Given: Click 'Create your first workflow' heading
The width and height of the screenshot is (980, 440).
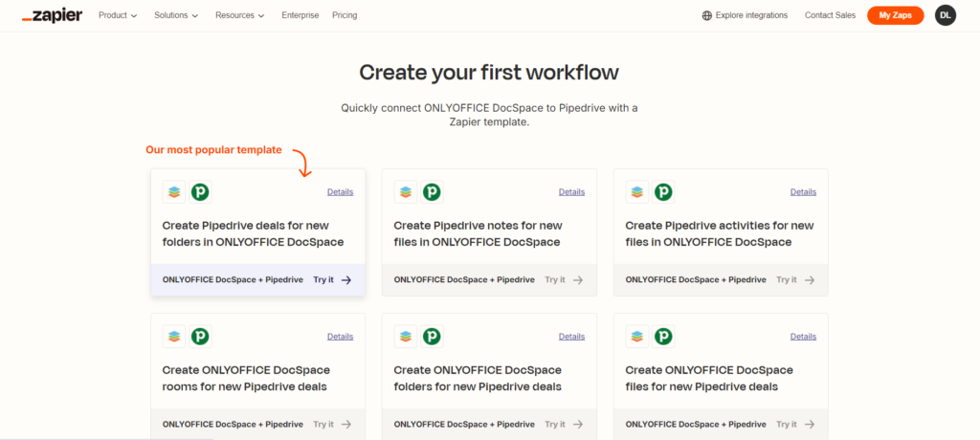Looking at the screenshot, I should [x=489, y=73].
